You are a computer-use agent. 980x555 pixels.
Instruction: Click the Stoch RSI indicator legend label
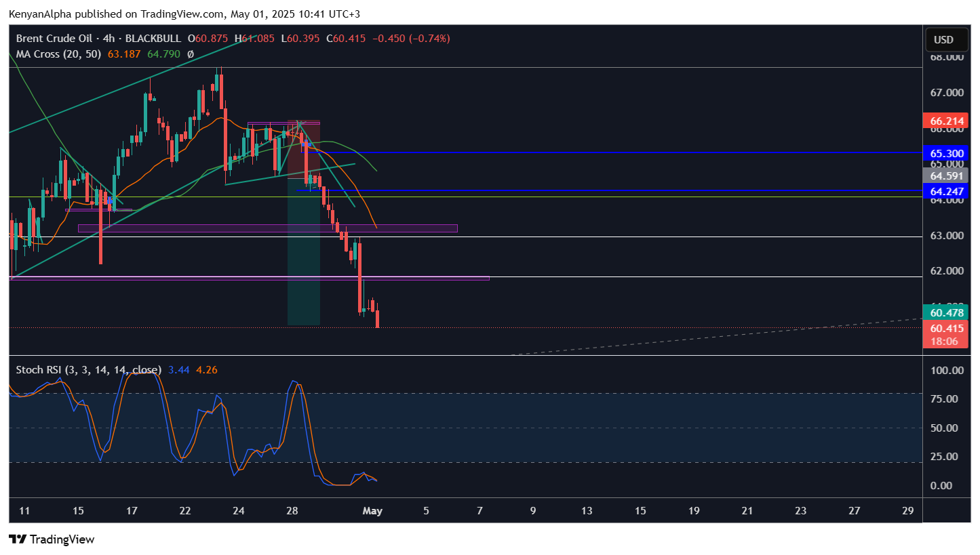[88, 369]
